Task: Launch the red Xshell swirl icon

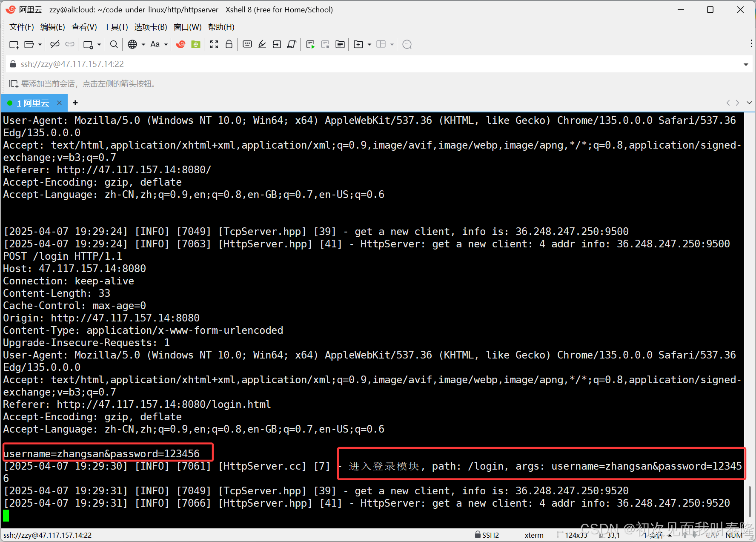Action: (x=180, y=44)
